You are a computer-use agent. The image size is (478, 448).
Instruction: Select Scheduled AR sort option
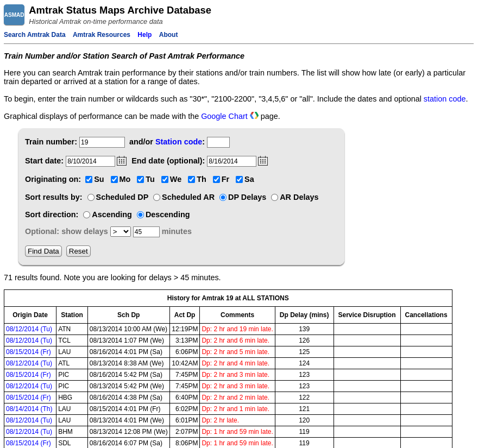156,198
